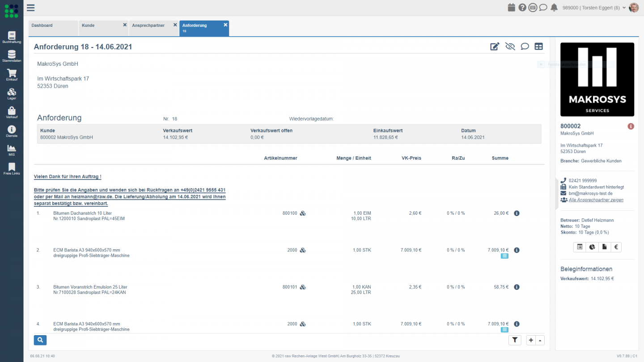Open the pie chart statistics button

[x=592, y=247]
